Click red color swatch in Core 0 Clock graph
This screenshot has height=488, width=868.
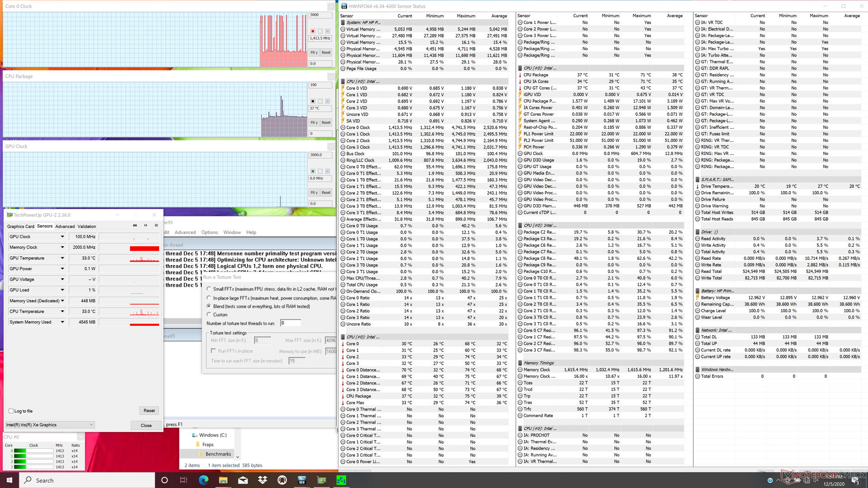[x=313, y=31]
